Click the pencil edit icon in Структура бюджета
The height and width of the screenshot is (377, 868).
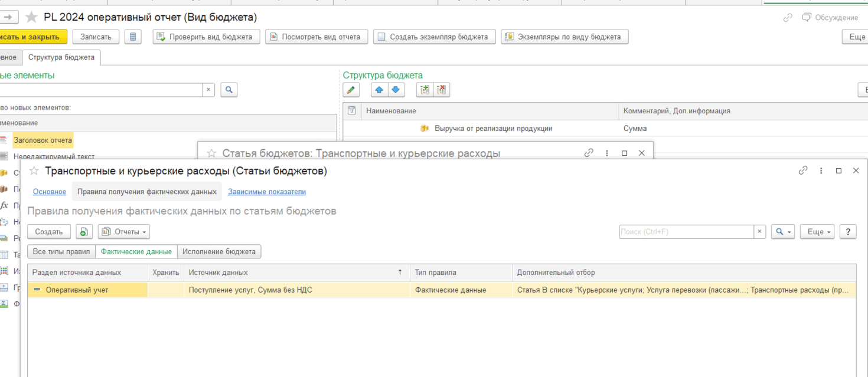(x=351, y=90)
